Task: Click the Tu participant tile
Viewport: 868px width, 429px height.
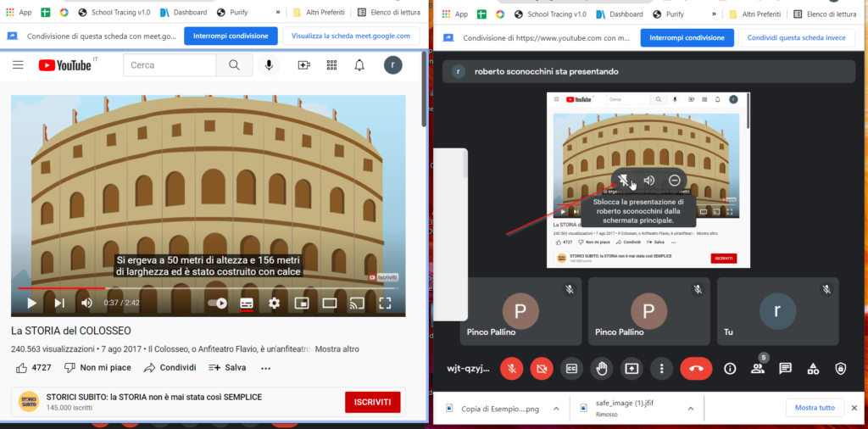Action: tap(778, 311)
